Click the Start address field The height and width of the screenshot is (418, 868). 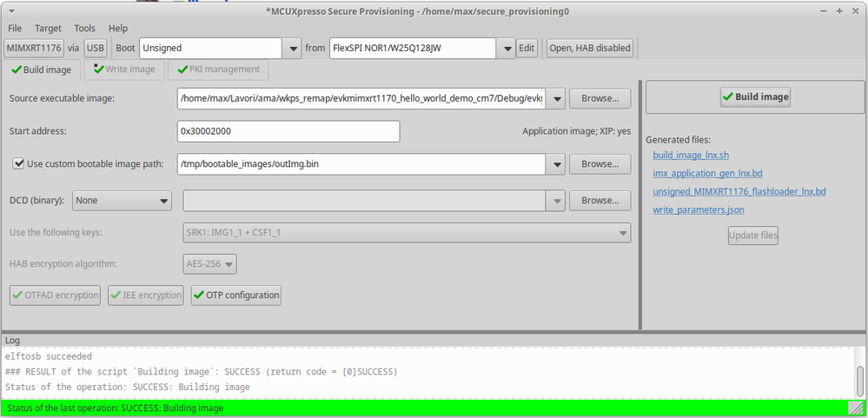tap(288, 131)
